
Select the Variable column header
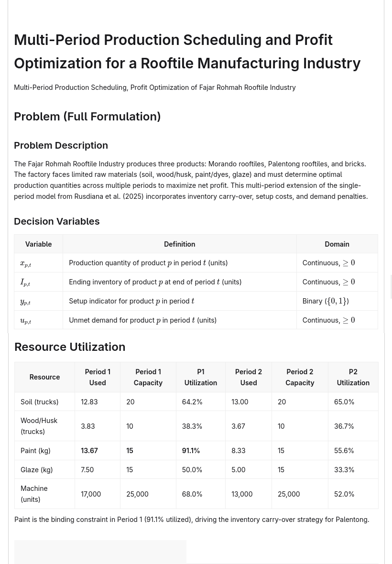coord(38,244)
